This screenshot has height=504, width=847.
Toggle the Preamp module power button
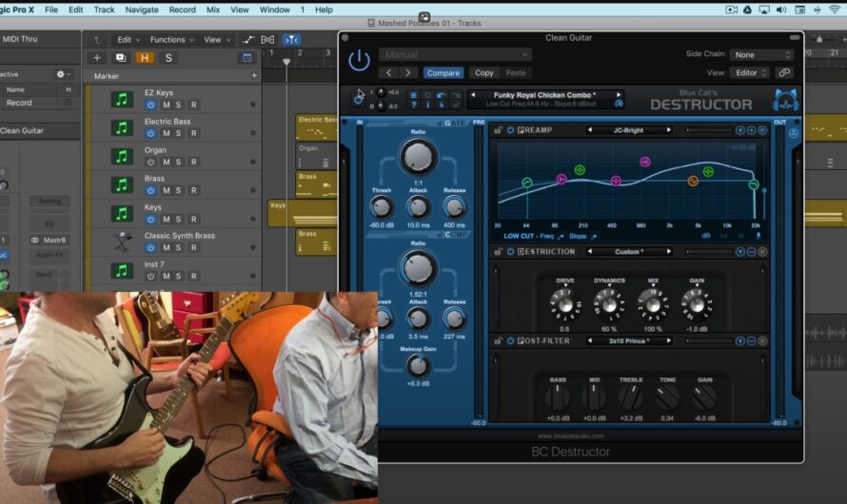pos(510,130)
